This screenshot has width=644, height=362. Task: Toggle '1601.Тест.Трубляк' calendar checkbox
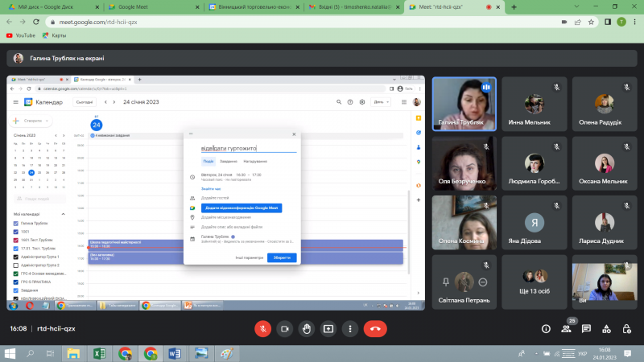(x=16, y=240)
